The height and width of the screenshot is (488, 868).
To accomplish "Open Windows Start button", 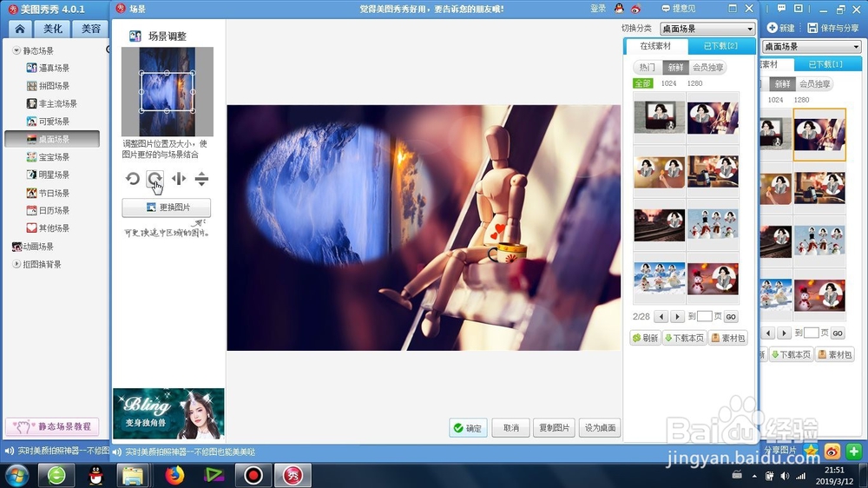I will tap(16, 475).
